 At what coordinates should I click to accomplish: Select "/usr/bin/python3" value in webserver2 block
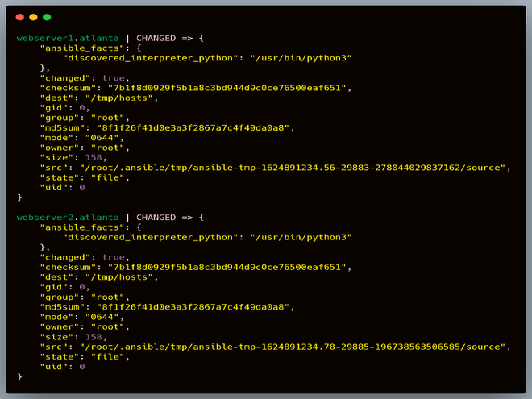coord(301,237)
